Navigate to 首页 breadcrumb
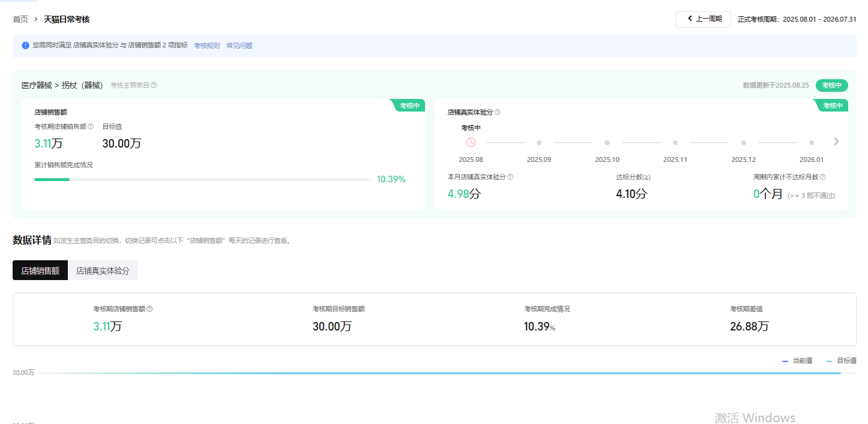Image resolution: width=868 pixels, height=424 pixels. (20, 19)
